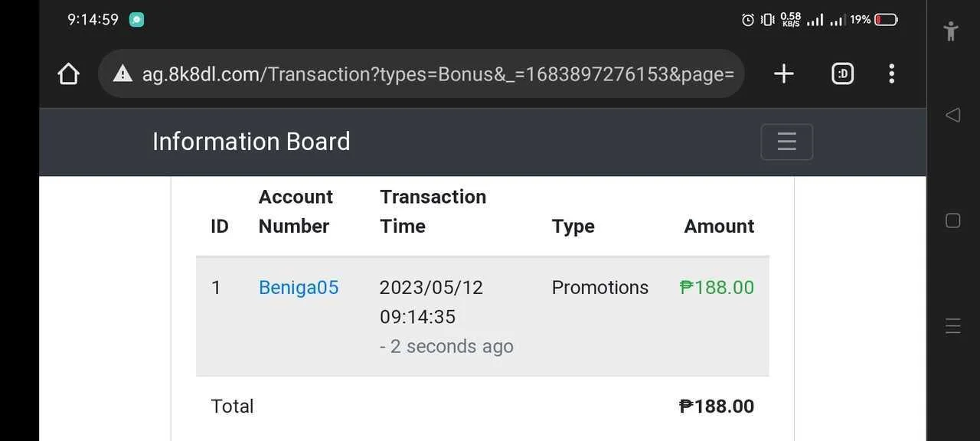Tap the teal notification icon beside clock
Viewport: 980px width, 441px height.
tap(136, 20)
